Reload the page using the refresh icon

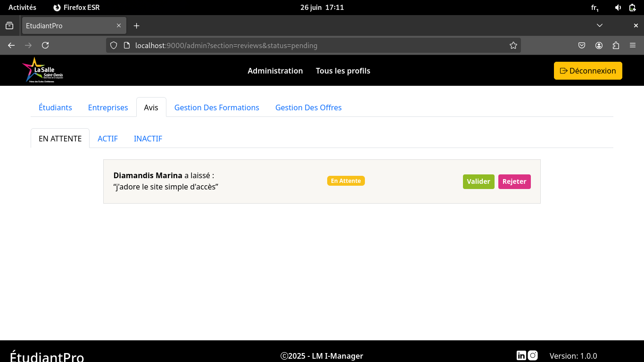(45, 46)
